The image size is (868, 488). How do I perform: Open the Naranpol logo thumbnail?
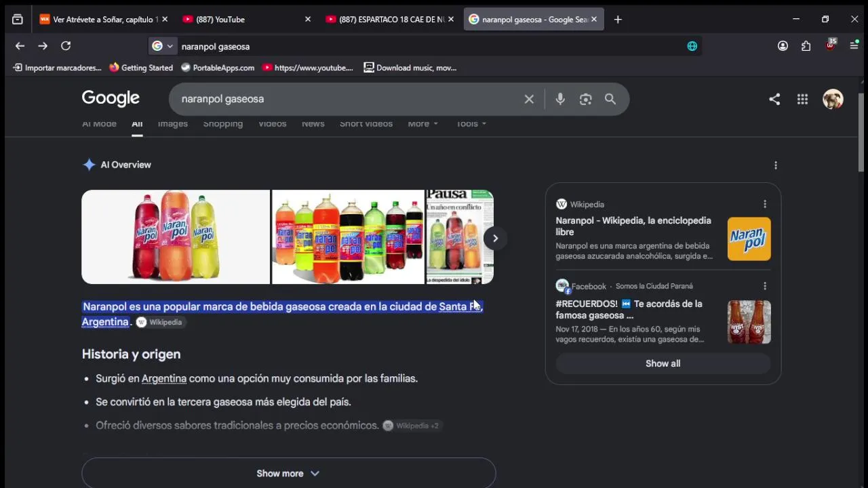tap(749, 239)
